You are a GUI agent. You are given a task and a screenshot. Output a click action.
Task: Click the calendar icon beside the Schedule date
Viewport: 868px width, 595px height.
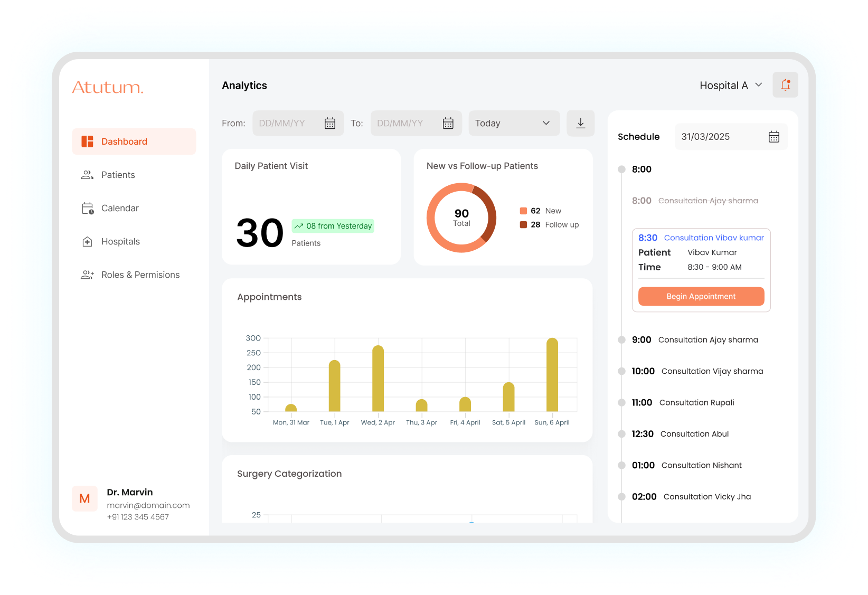774,136
